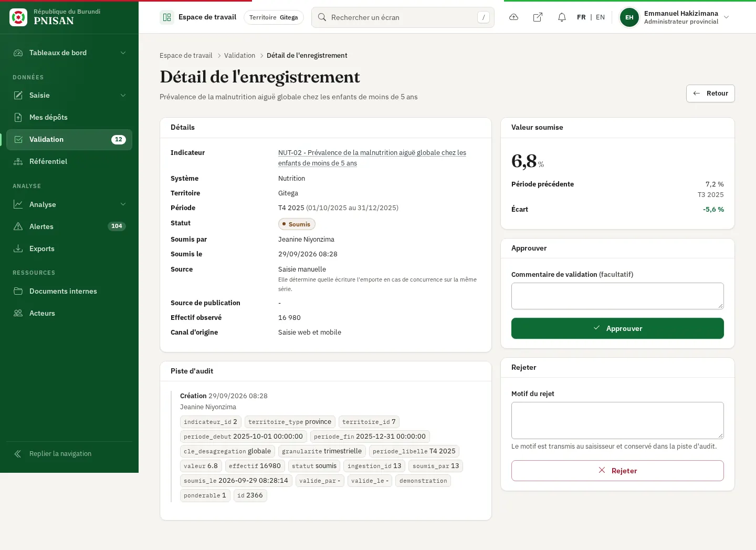Screen dimensions: 756x550
Task: Click the Espace de travail grid icon
Action: 167,17
